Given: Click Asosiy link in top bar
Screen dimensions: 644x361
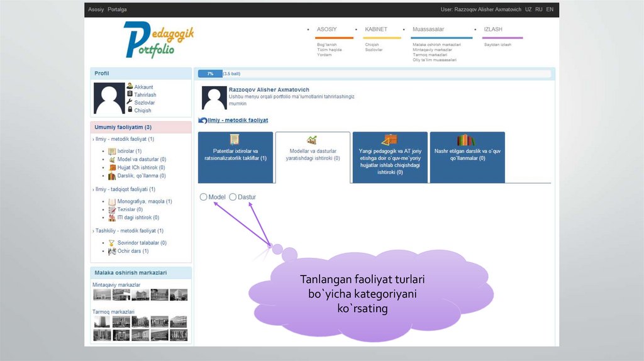Looking at the screenshot, I should (96, 9).
